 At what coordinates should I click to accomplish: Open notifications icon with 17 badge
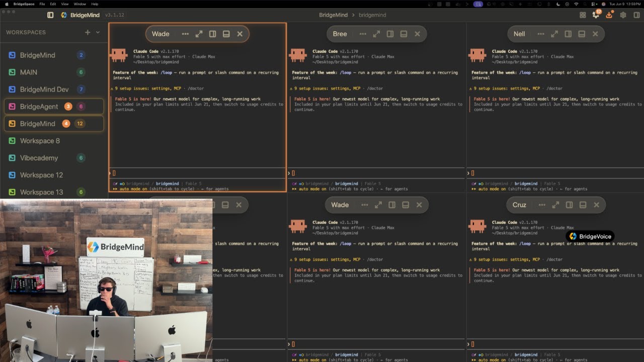tap(596, 15)
